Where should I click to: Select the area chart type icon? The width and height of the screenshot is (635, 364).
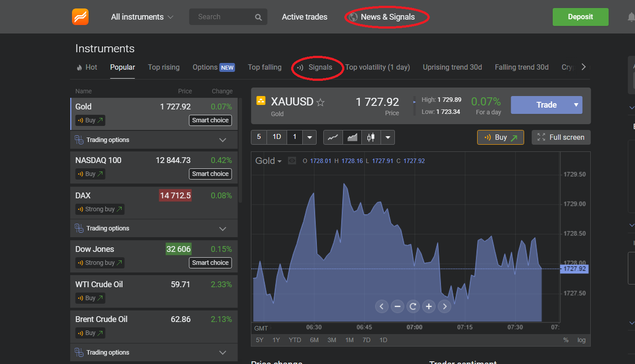point(352,138)
